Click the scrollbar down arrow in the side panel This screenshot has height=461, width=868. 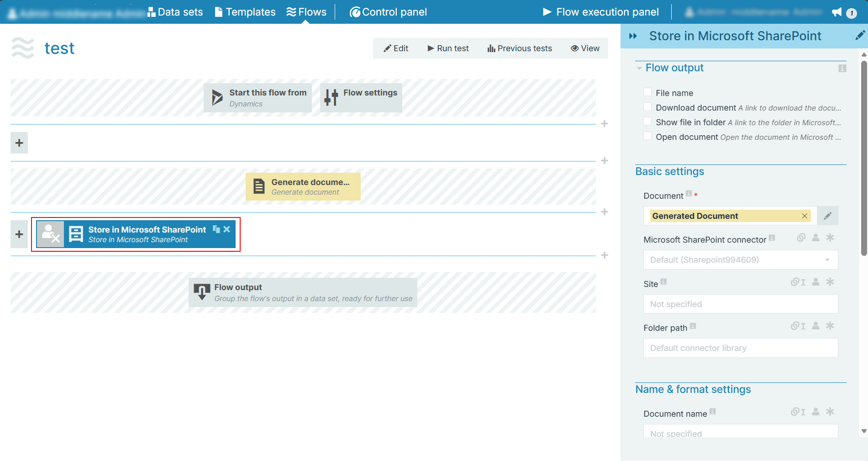tap(864, 431)
